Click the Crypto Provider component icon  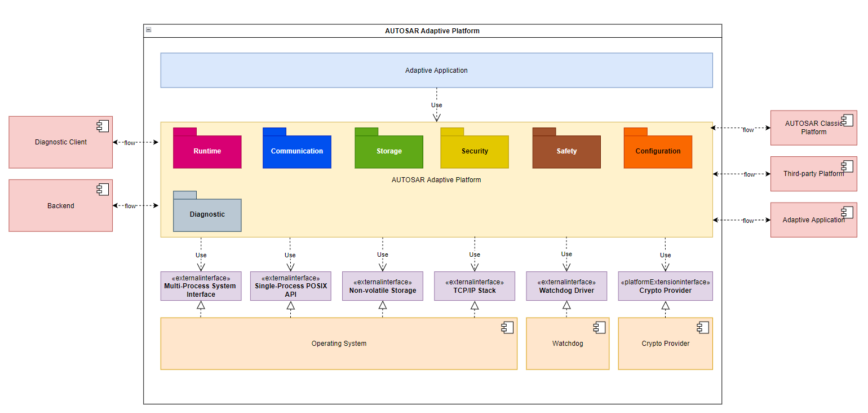click(703, 327)
